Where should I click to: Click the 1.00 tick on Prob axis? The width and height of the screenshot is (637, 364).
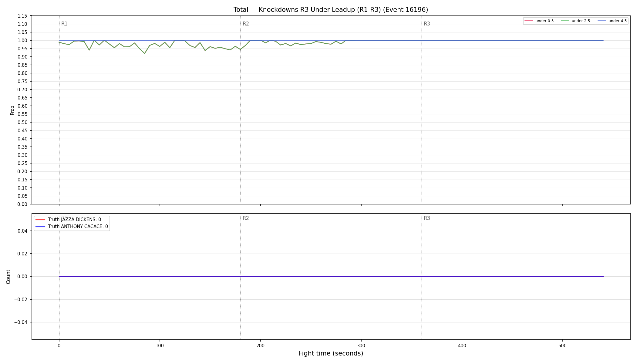[x=22, y=41]
